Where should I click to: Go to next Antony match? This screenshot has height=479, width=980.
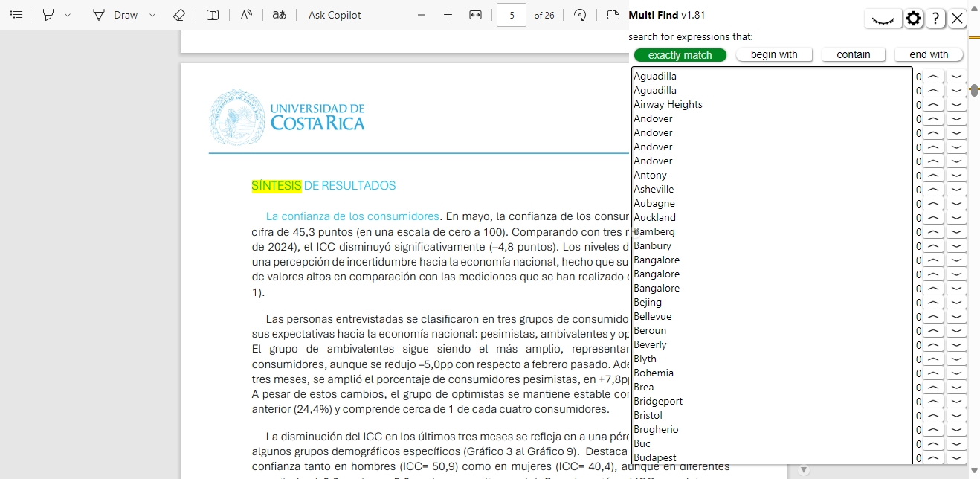click(x=956, y=176)
